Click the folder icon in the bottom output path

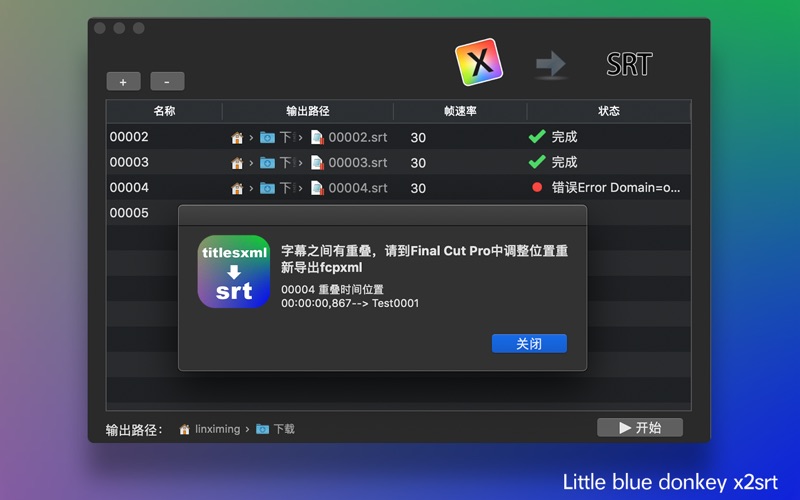tap(262, 429)
